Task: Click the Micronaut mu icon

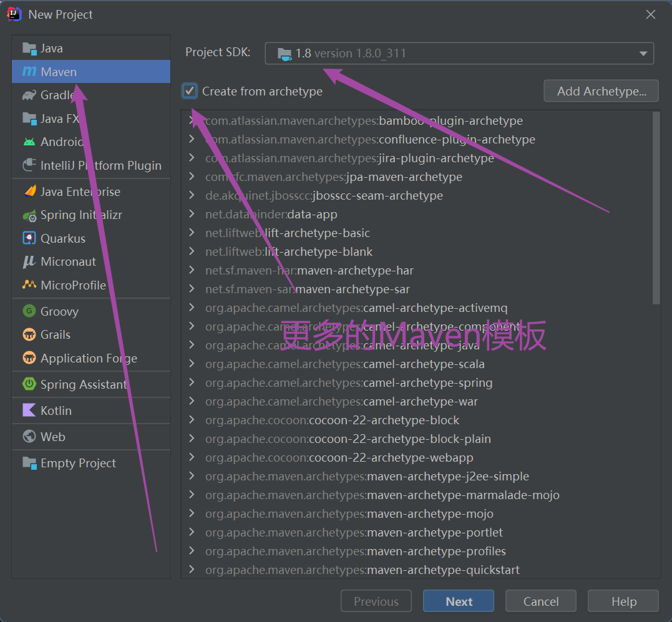Action: pyautogui.click(x=29, y=261)
